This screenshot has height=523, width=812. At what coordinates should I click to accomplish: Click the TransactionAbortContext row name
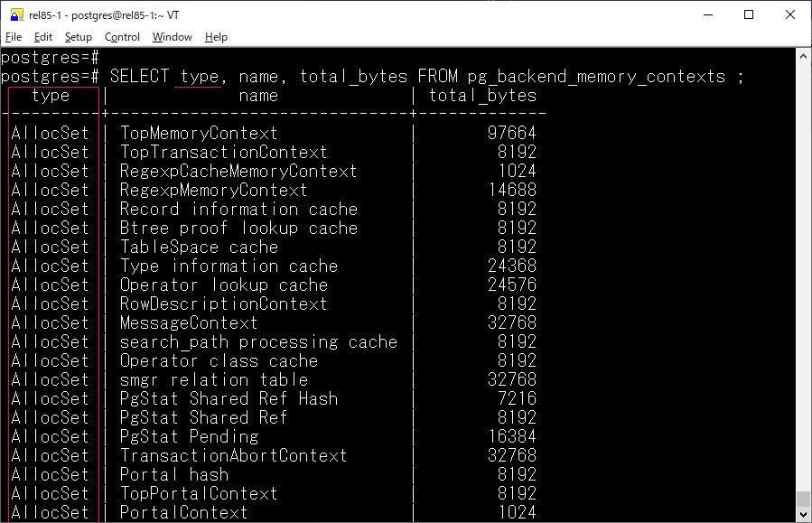click(233, 456)
